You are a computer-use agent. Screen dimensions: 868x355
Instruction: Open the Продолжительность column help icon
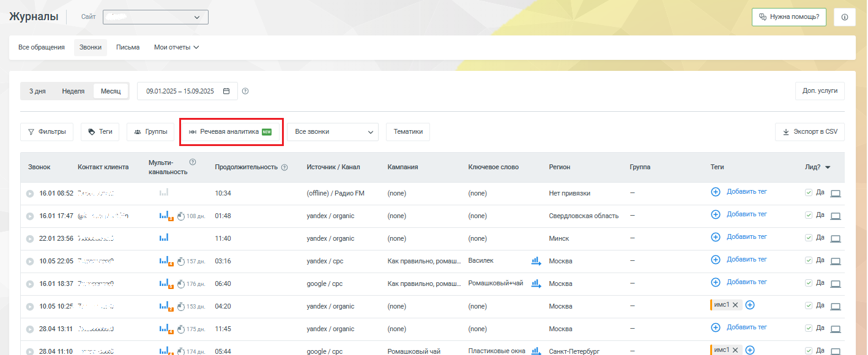click(x=284, y=167)
